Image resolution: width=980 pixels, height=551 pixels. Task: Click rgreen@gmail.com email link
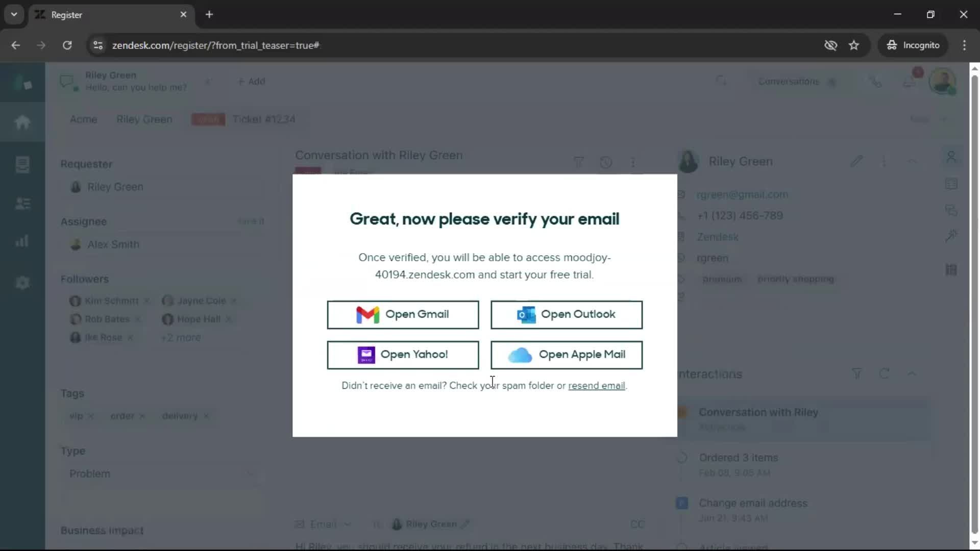[x=742, y=195]
